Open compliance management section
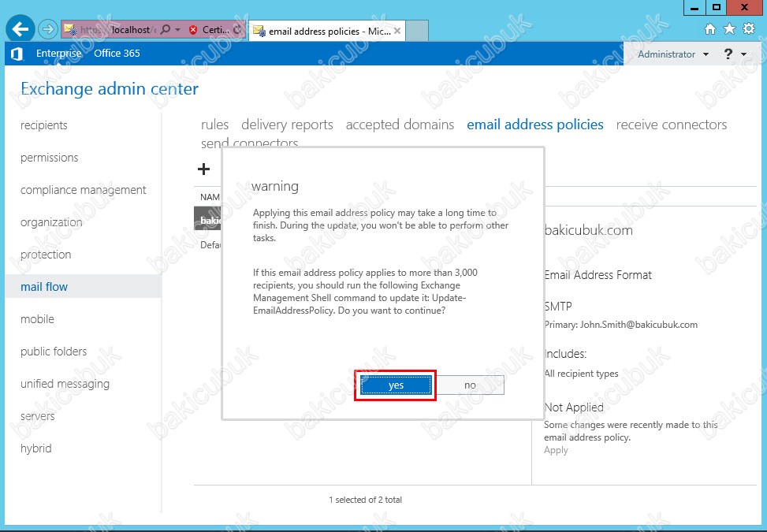The image size is (767, 532). click(x=83, y=190)
